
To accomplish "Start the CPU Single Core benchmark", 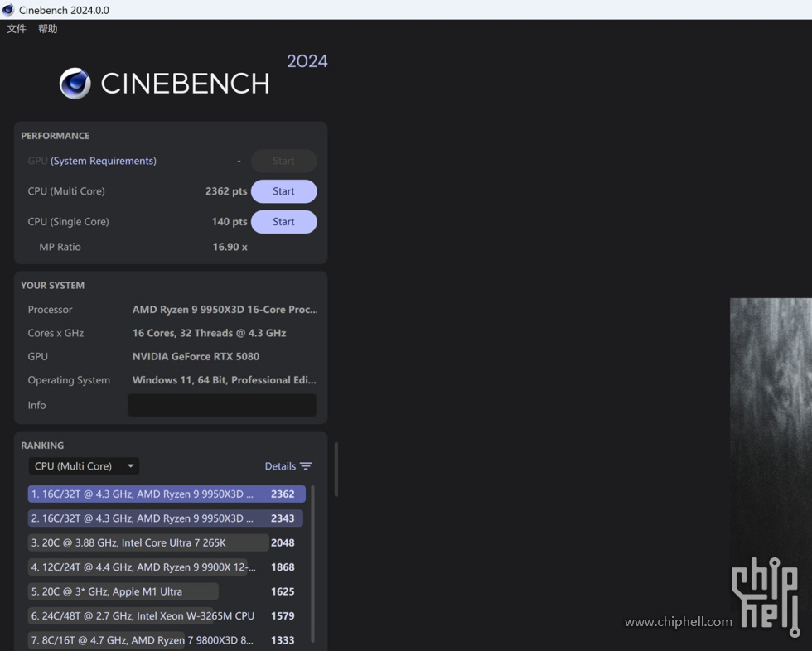I will click(x=283, y=222).
